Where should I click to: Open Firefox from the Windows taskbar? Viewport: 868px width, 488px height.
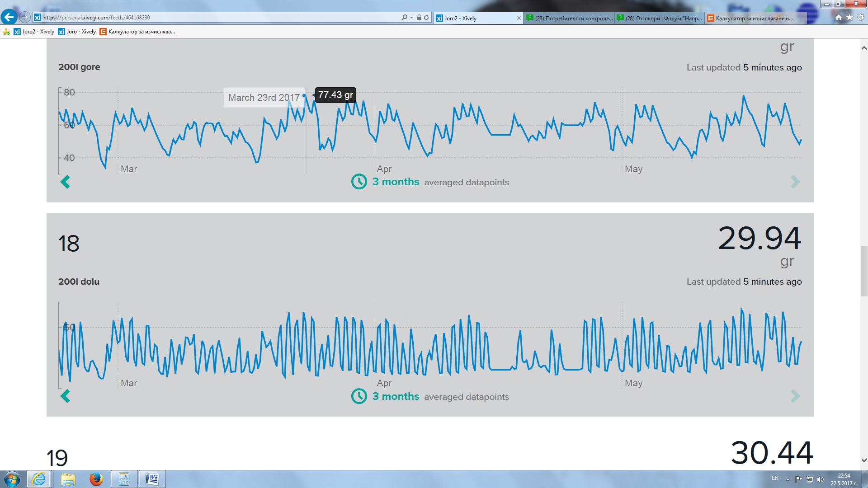click(x=96, y=479)
